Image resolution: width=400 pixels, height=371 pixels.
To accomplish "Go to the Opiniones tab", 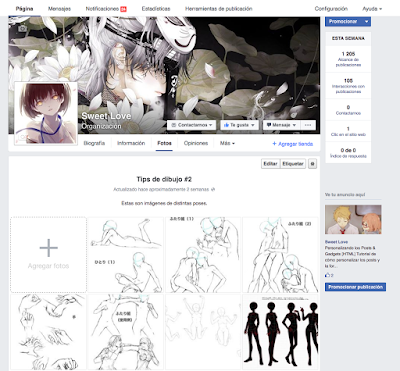I will (x=196, y=143).
